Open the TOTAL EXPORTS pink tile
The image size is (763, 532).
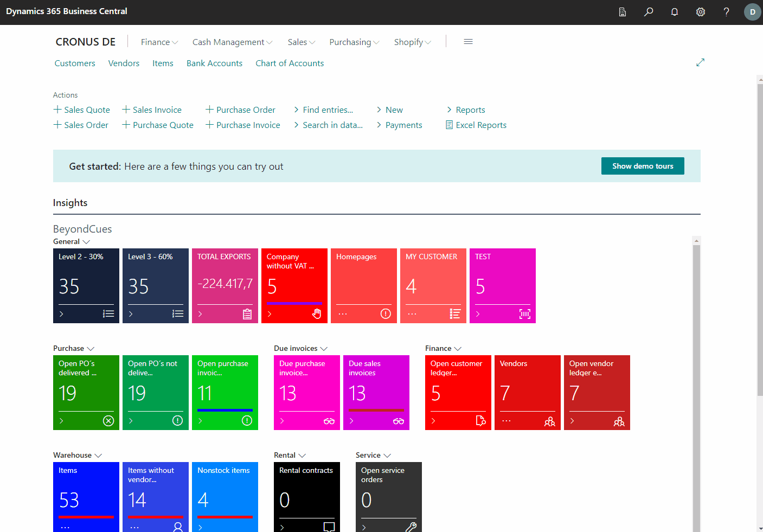click(x=225, y=285)
